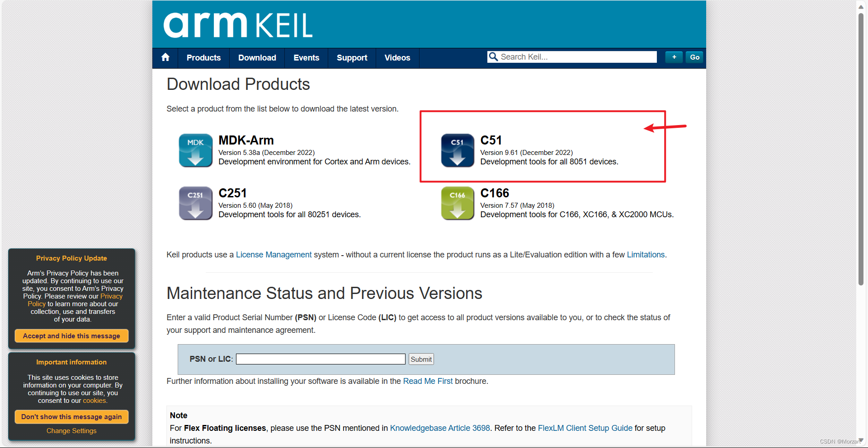Screen dimensions: 868x448
Task: Click the MDK-Arm download icon
Action: pyautogui.click(x=196, y=150)
